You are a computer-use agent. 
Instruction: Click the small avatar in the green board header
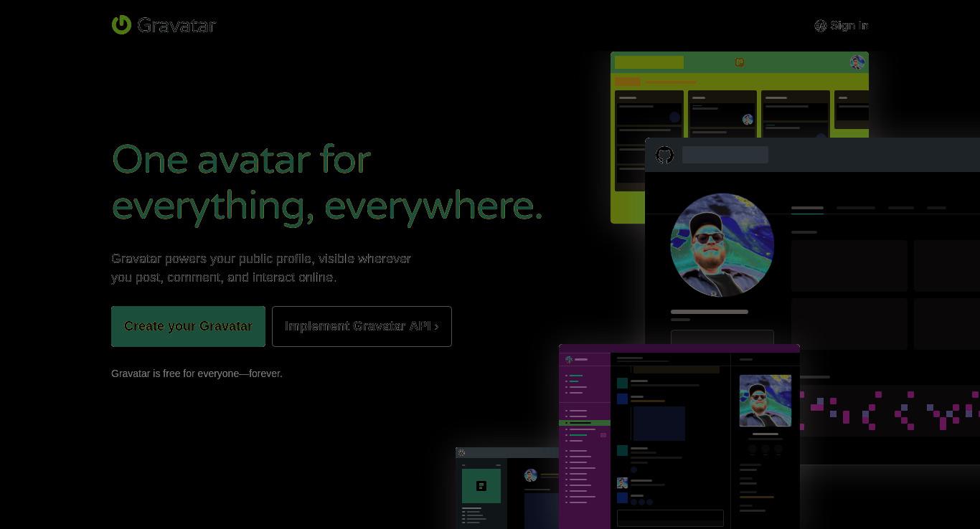point(857,62)
